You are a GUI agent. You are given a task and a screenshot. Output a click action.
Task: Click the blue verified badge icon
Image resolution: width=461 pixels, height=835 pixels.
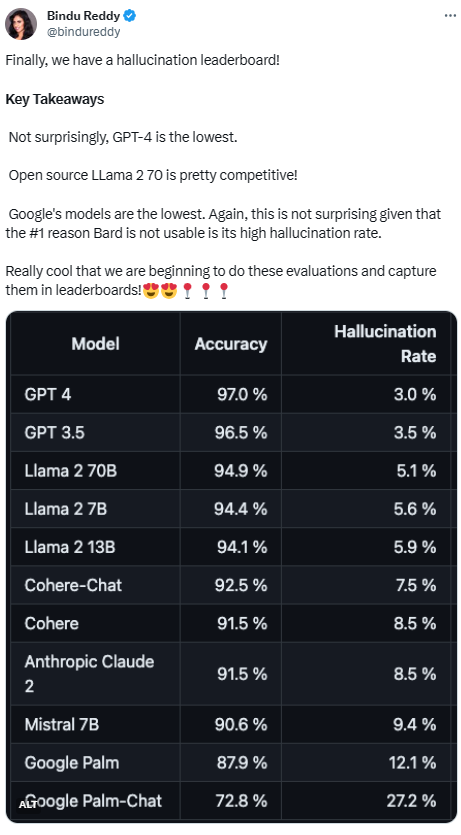(x=130, y=16)
